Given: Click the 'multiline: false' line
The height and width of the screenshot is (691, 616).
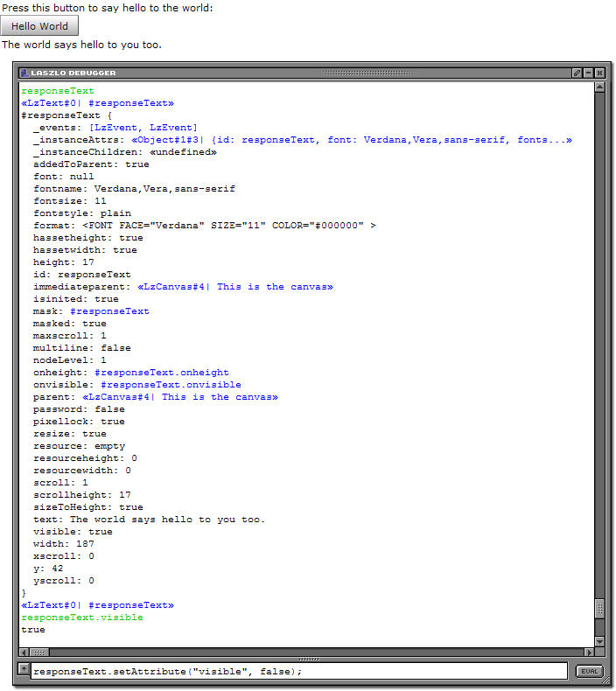Looking at the screenshot, I should (x=82, y=348).
